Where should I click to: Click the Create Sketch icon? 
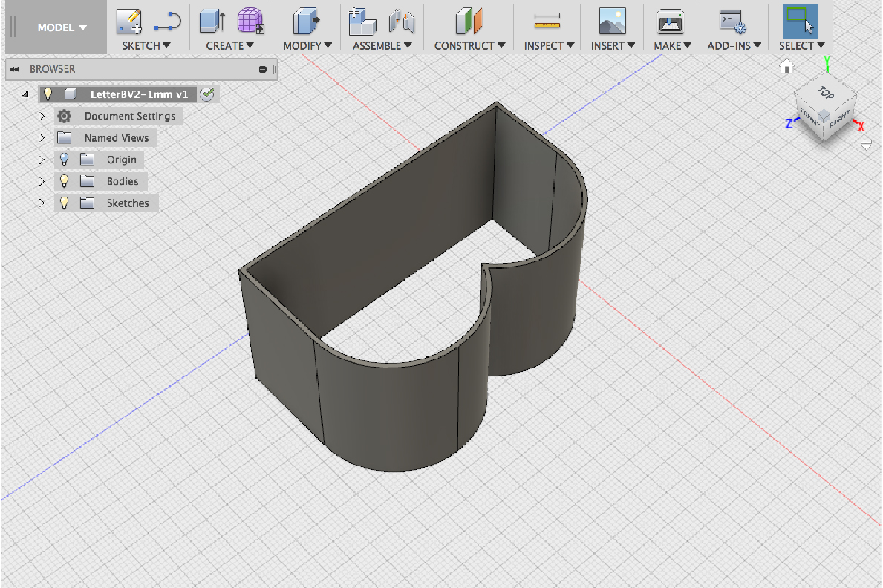coord(129,21)
